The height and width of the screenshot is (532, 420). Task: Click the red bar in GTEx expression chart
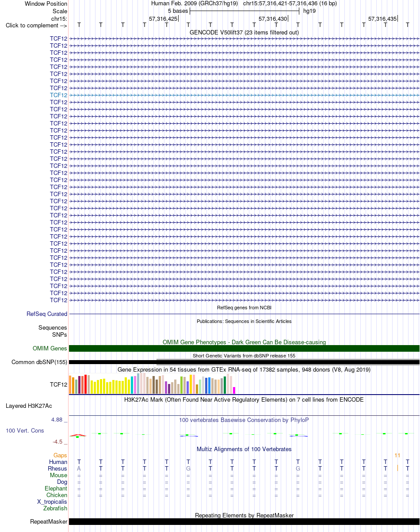[86, 384]
